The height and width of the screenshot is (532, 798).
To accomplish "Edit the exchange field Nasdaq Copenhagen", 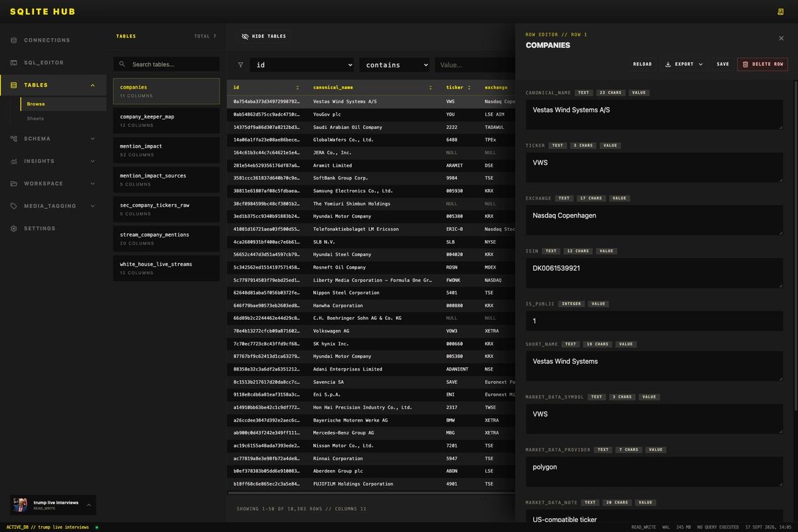I will tap(654, 220).
